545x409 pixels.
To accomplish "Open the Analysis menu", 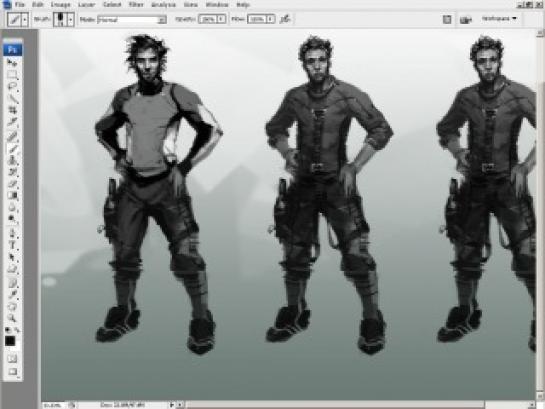I will click(164, 5).
